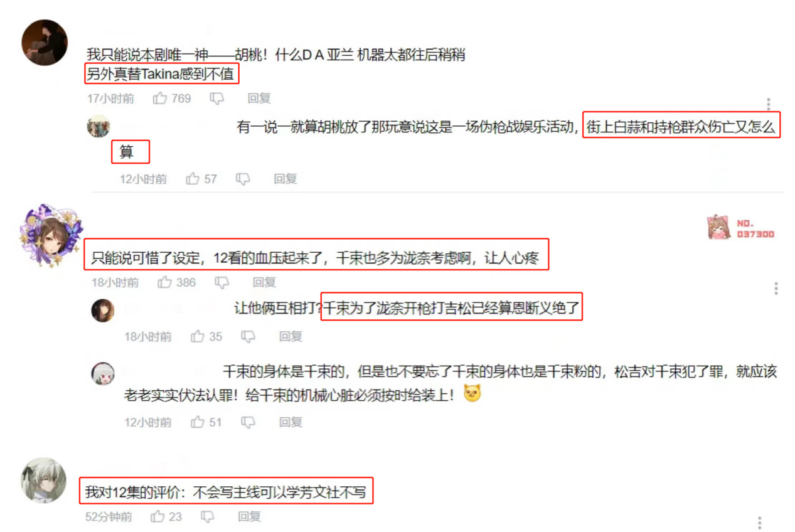
Task: Open more options for the 胡桃 comment
Action: pyautogui.click(x=769, y=104)
